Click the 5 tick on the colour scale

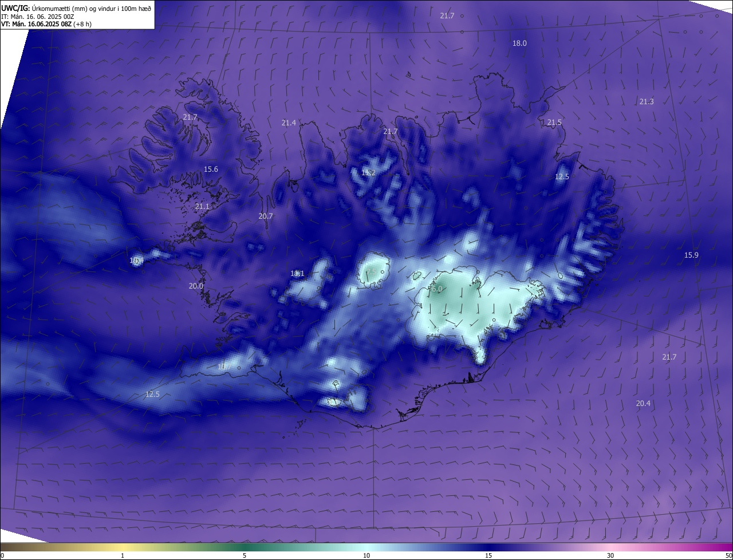(x=245, y=555)
